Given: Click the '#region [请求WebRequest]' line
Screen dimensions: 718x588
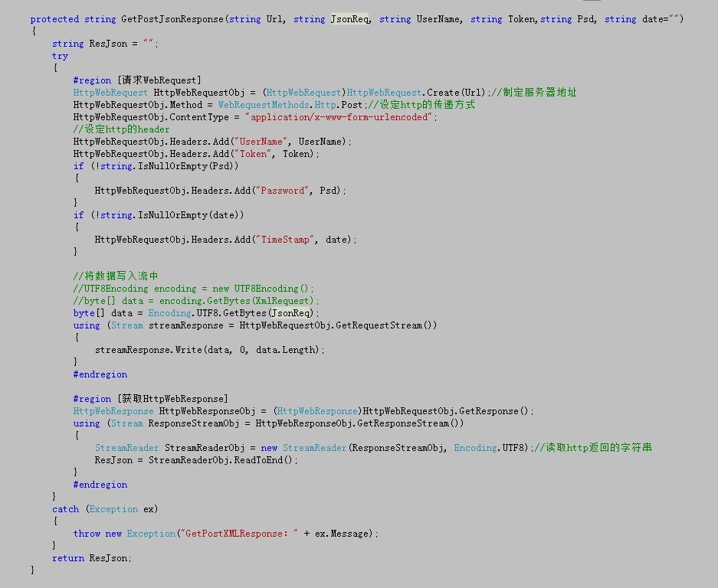Looking at the screenshot, I should 137,80.
